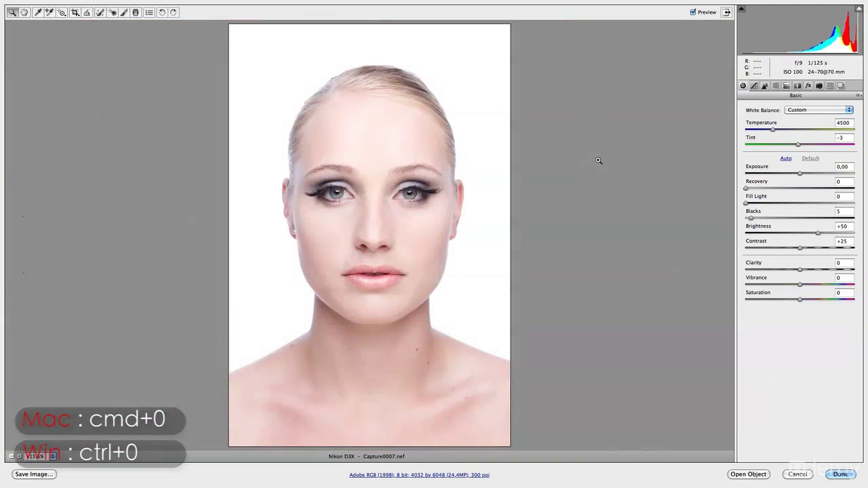Click the Blacks slider handle
This screenshot has width=868, height=488.
click(750, 218)
